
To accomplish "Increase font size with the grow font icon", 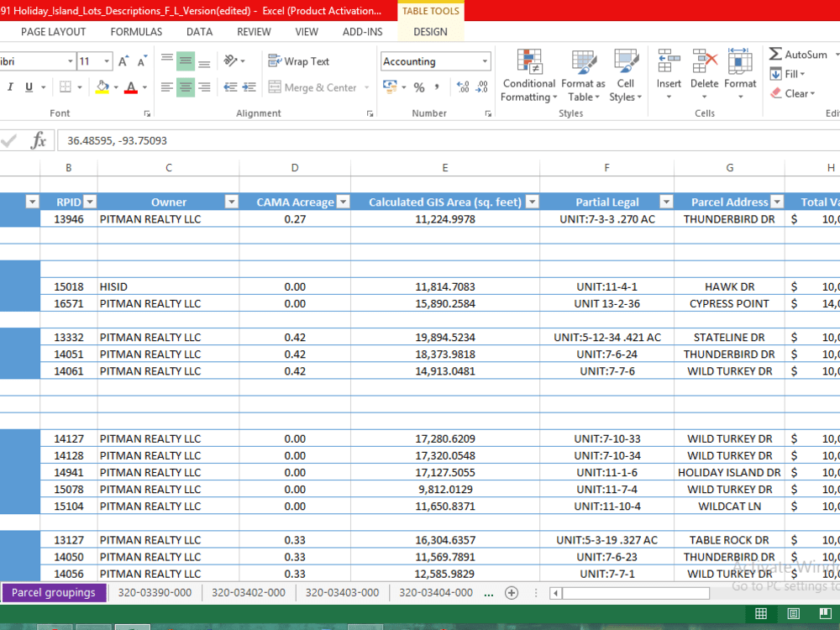I will tap(123, 61).
